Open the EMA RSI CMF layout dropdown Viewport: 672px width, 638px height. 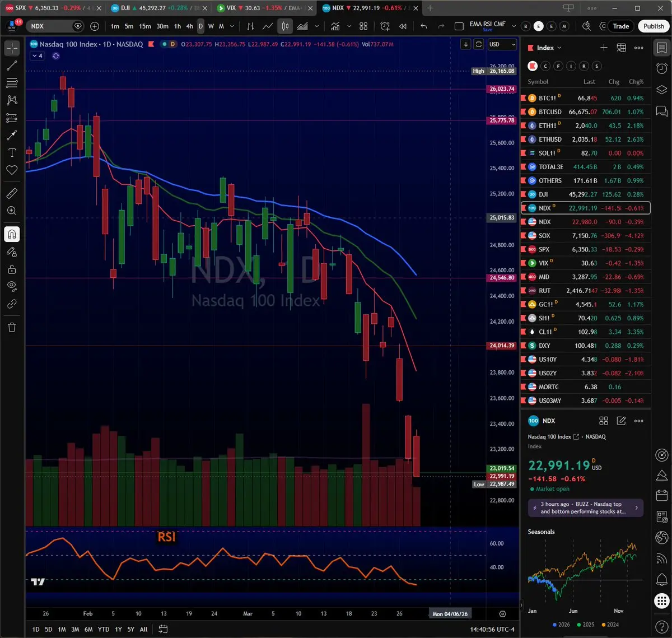click(x=514, y=26)
